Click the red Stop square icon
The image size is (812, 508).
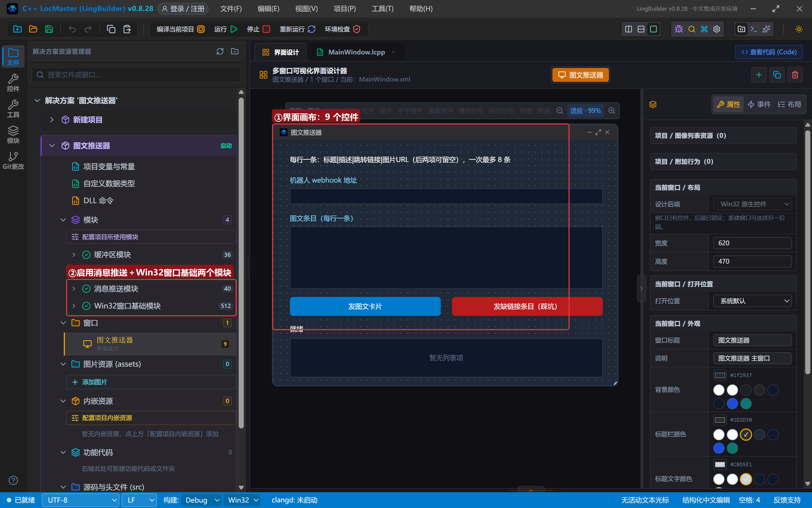(x=266, y=29)
